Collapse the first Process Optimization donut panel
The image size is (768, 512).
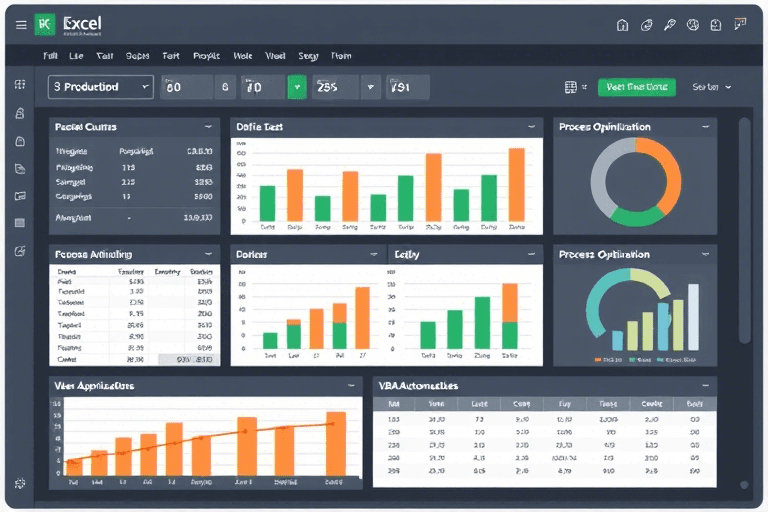(705, 127)
